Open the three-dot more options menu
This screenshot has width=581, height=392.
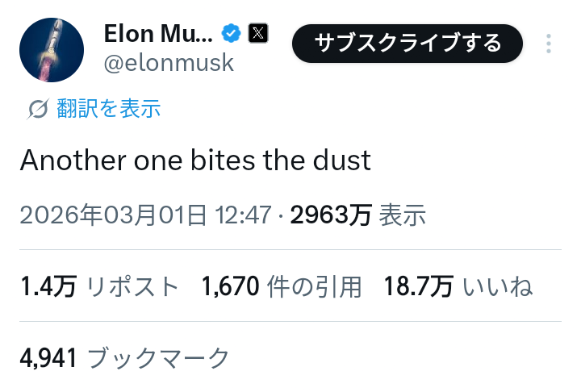click(550, 43)
